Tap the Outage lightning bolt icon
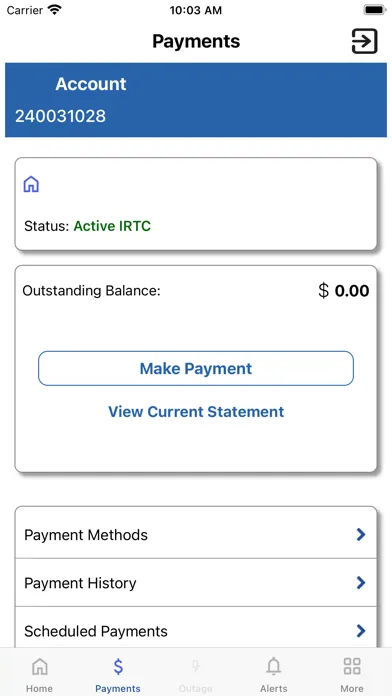This screenshot has height=696, width=392. click(x=195, y=666)
